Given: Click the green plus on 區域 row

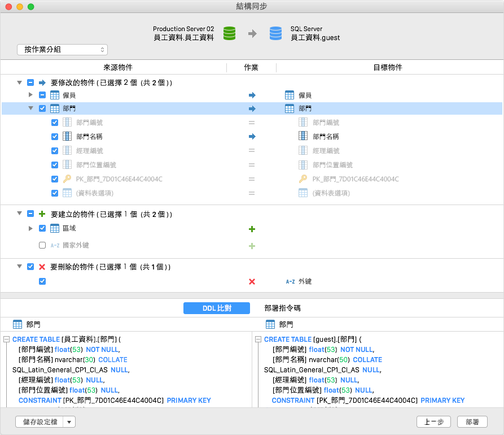Looking at the screenshot, I should [252, 229].
